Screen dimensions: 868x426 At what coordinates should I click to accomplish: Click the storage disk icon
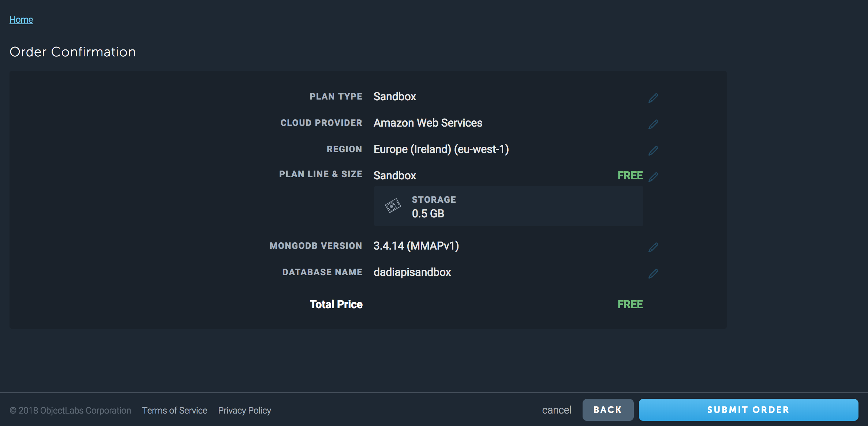coord(393,206)
